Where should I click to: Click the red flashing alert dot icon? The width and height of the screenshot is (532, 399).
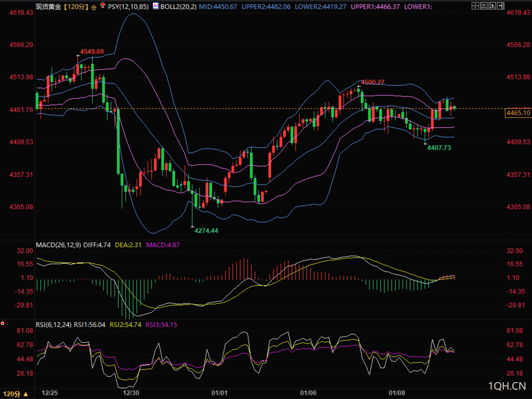(x=3, y=323)
